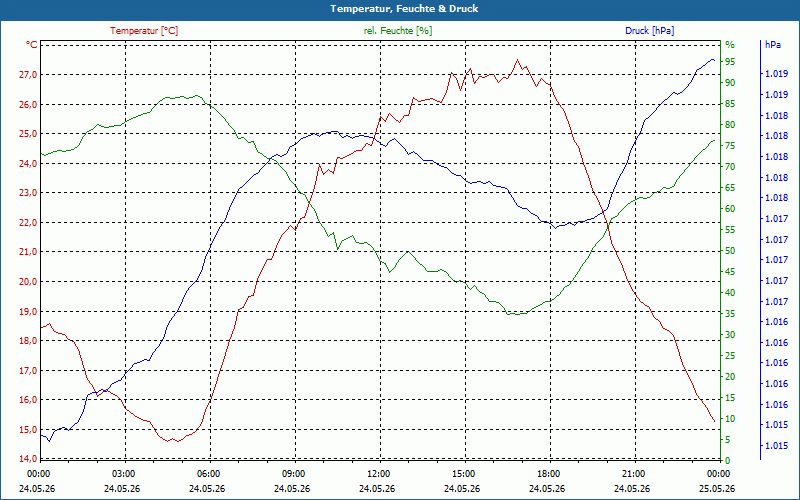Click the '24,0' temperature axis value
The height and width of the screenshot is (500, 800).
coord(29,164)
